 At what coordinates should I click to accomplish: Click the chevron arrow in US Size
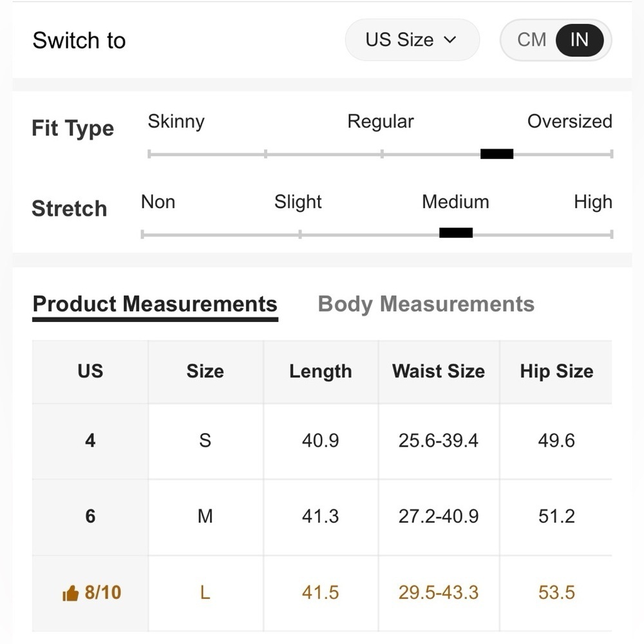[450, 40]
